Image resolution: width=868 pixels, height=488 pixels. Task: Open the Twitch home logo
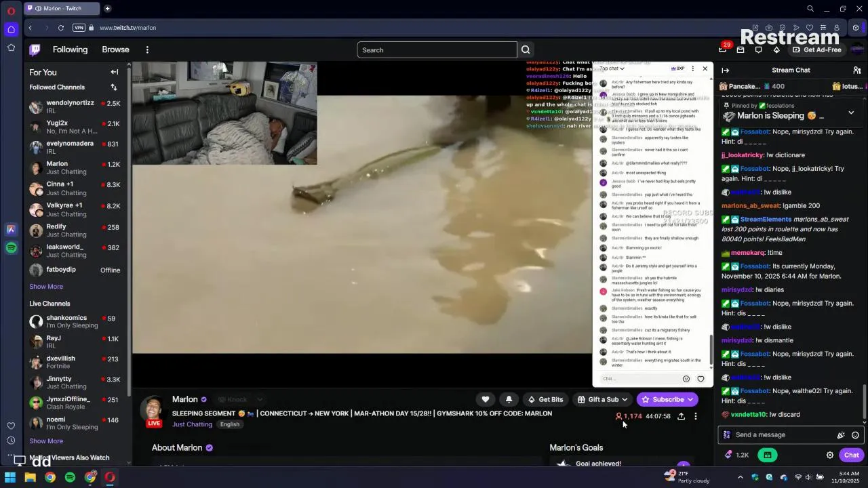(x=35, y=49)
